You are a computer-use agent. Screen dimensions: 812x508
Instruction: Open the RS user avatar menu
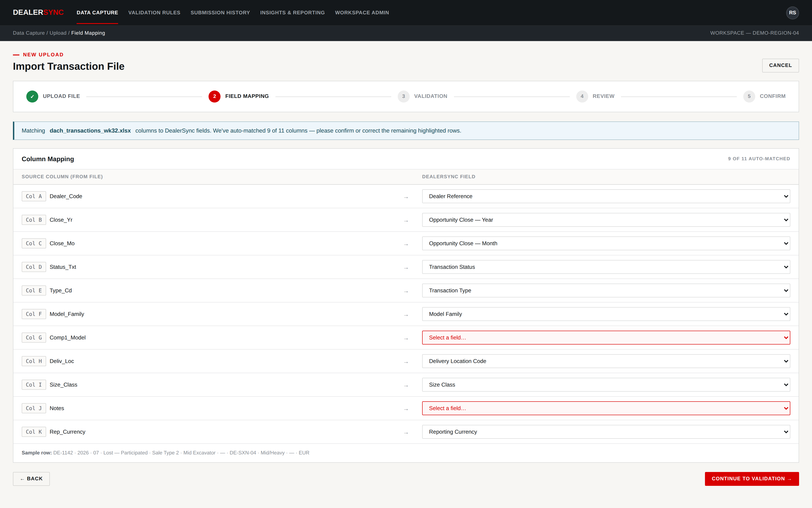(x=792, y=13)
